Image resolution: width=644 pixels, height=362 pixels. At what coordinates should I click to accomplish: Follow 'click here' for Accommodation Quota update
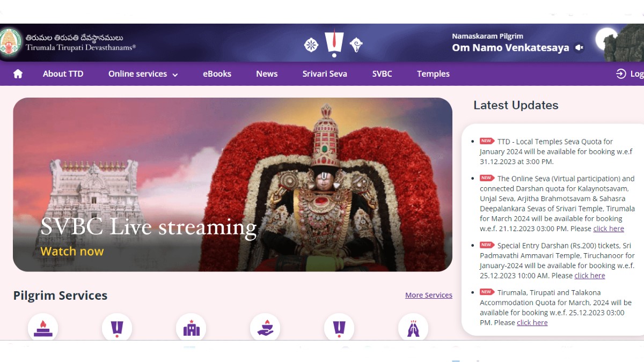[x=532, y=322]
